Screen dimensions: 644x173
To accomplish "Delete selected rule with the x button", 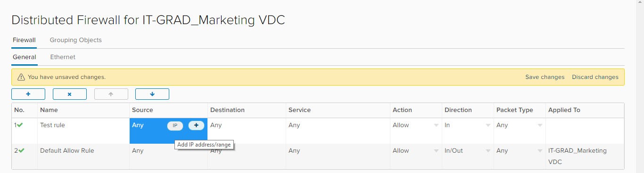I will [x=70, y=94].
